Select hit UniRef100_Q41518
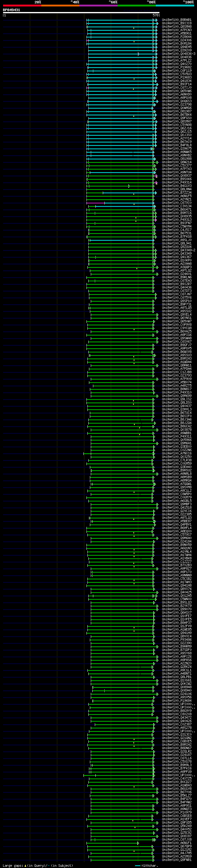 176,507
